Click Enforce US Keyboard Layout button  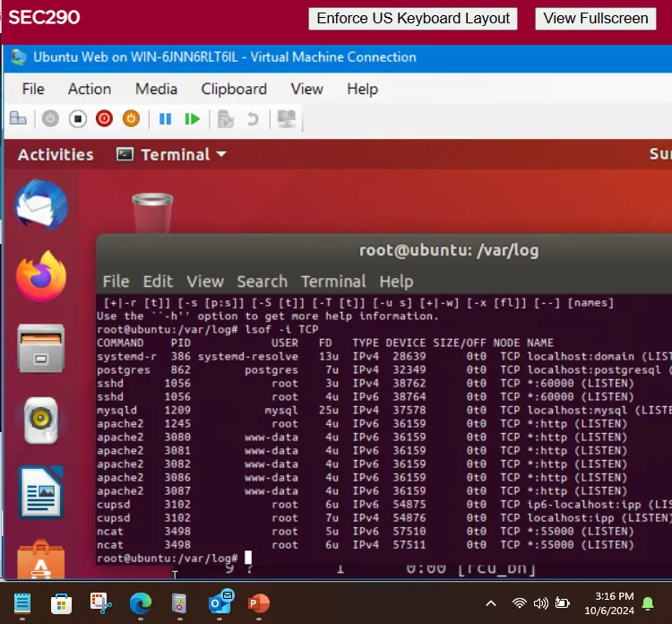pyautogui.click(x=413, y=19)
